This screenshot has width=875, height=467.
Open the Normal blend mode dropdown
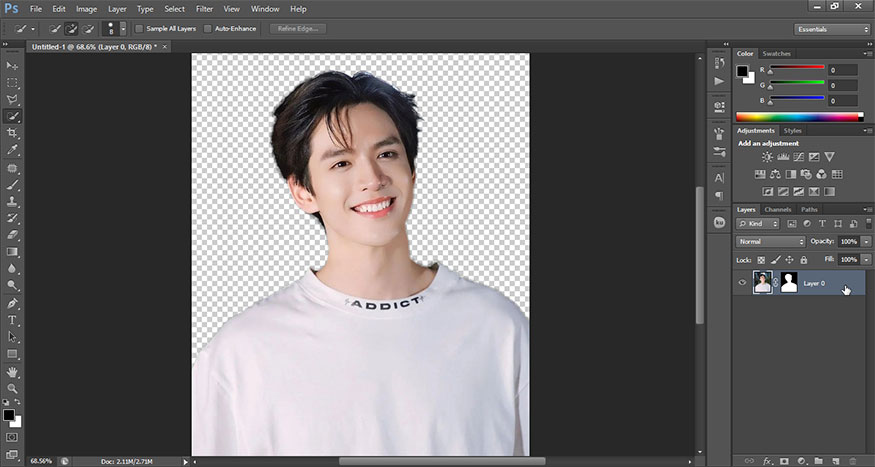pos(770,242)
